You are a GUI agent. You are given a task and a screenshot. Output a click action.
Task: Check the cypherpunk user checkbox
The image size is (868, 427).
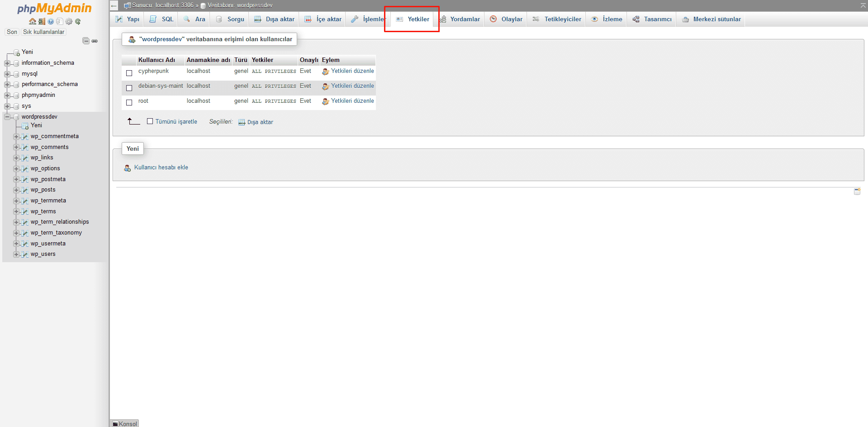click(129, 73)
